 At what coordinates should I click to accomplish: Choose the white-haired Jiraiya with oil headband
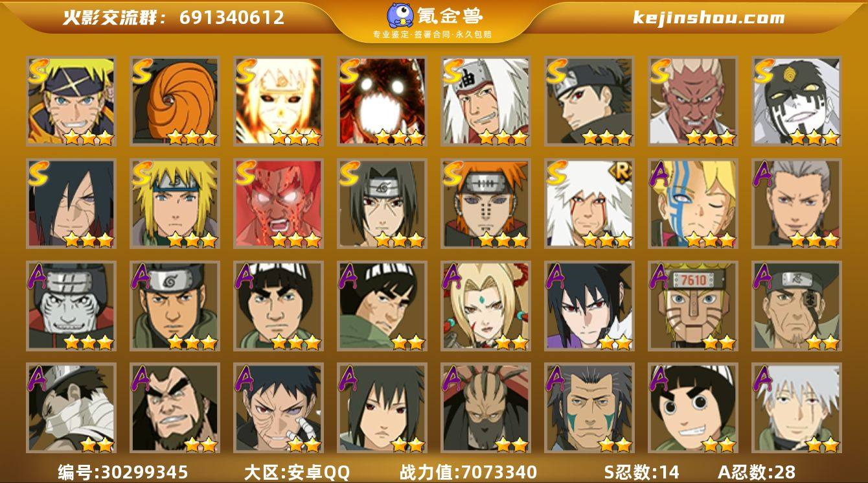point(486,100)
